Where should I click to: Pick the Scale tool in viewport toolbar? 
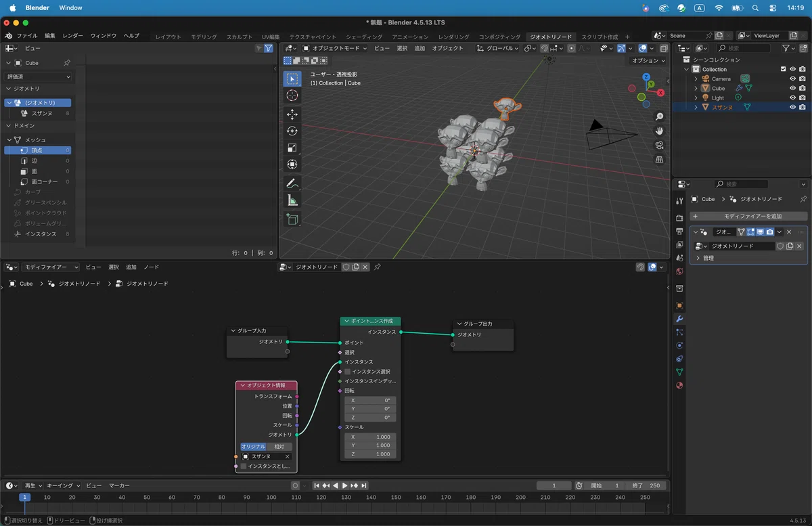coord(292,148)
